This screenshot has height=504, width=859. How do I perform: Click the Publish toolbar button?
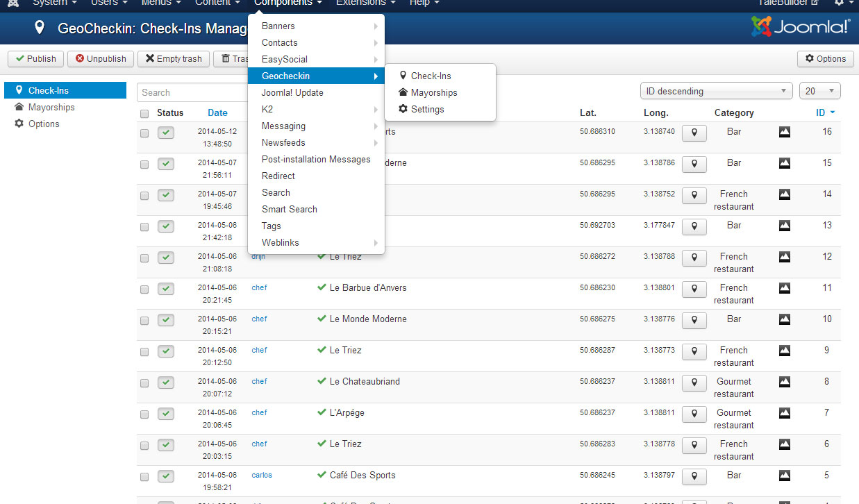(x=36, y=59)
